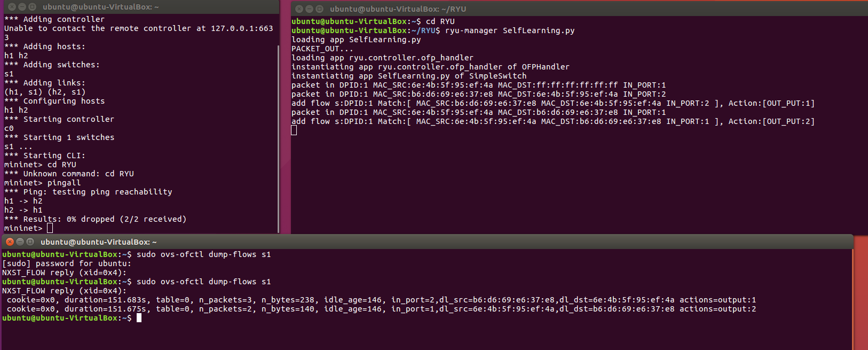The height and width of the screenshot is (350, 868).
Task: Close the bottom dump-flows terminal window
Action: coord(10,242)
